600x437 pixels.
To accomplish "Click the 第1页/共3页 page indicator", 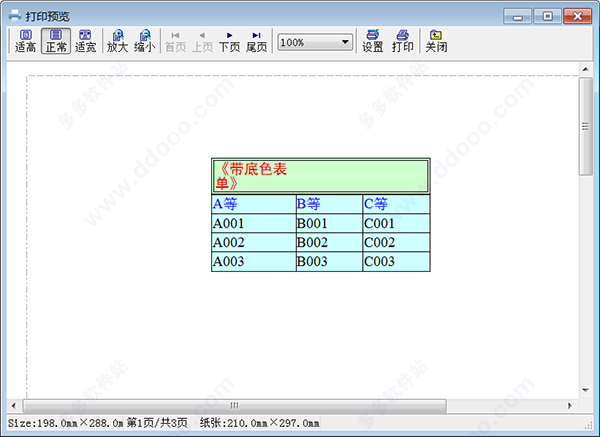I will click(x=157, y=423).
